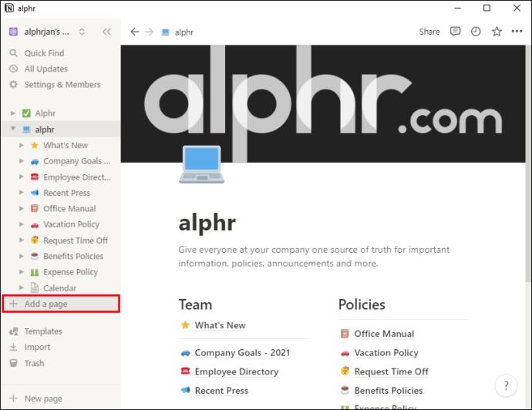
Task: Open Employee Directory link in Team
Action: click(237, 371)
